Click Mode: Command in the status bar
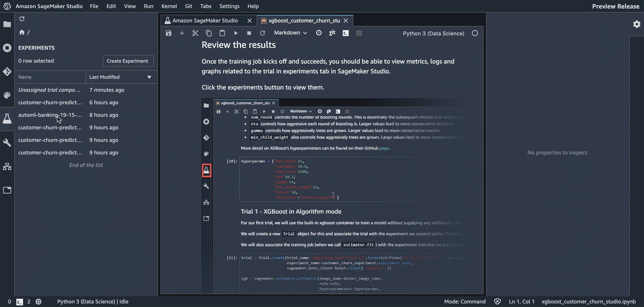This screenshot has width=644, height=307. click(x=465, y=302)
